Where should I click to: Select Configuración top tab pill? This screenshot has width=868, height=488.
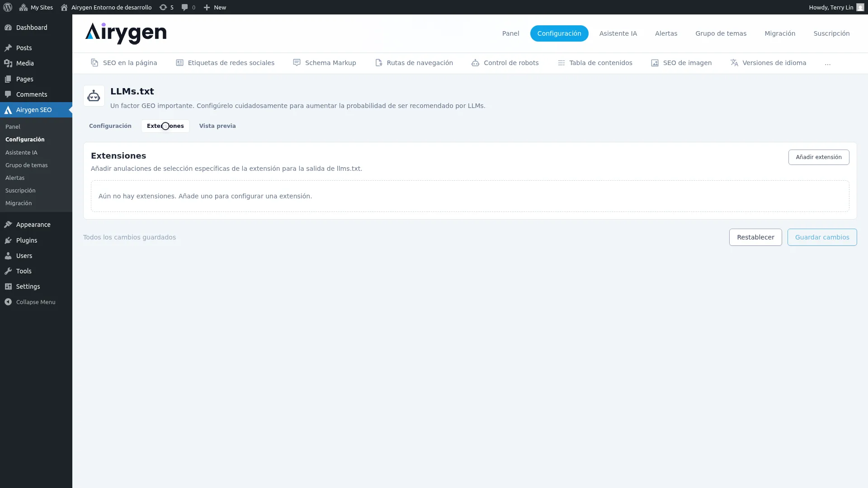click(x=559, y=33)
